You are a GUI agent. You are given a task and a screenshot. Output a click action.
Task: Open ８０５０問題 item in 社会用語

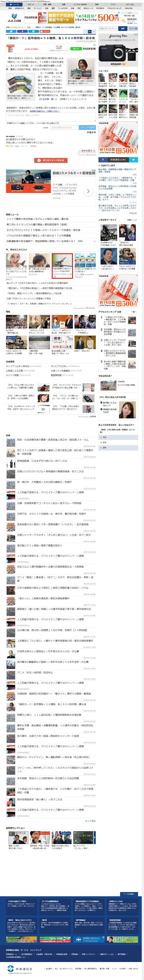coord(12,375)
